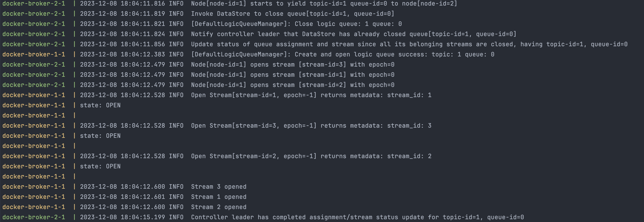Viewport: 644px width, 222px height.
Task: Click the 'opens stream [stream-id=2]' log line
Action: pyautogui.click(x=293, y=85)
